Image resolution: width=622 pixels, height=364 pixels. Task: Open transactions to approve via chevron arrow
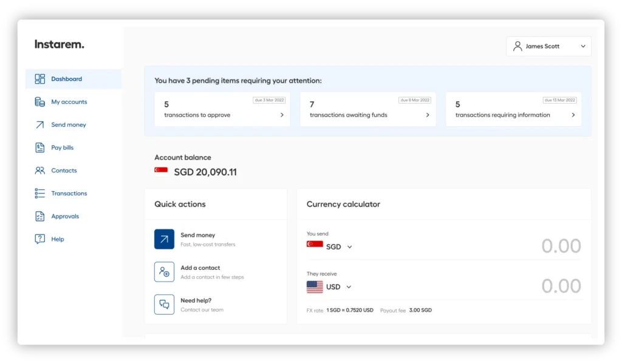(282, 115)
